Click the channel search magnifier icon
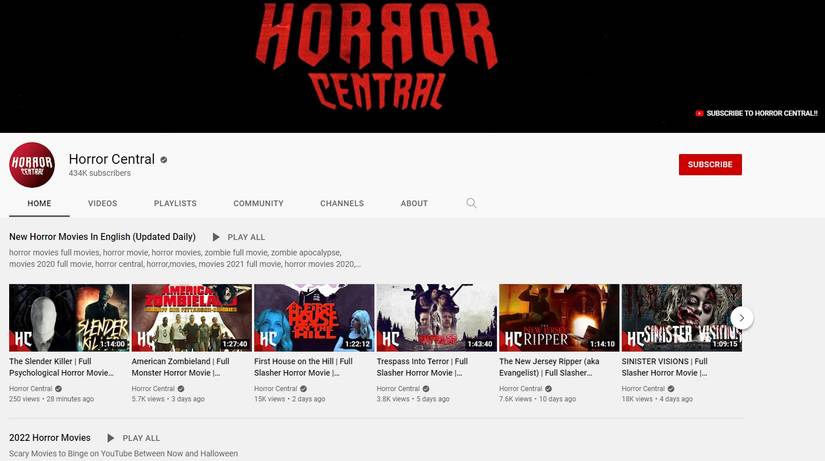This screenshot has height=461, width=825. pos(471,203)
